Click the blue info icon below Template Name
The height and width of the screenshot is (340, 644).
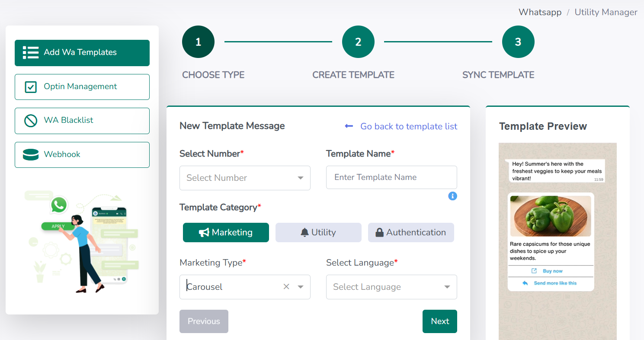[x=452, y=196]
